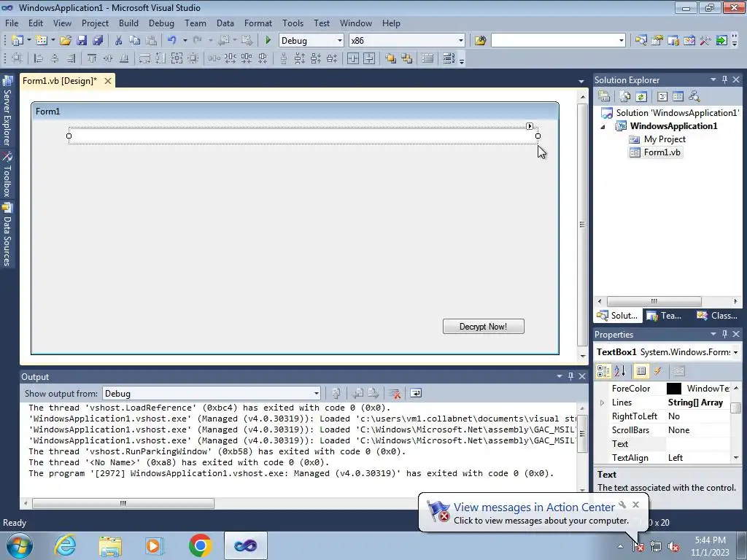Screen dimensions: 747x560
Task: Click the New Project toolbar icon
Action: coord(18,41)
